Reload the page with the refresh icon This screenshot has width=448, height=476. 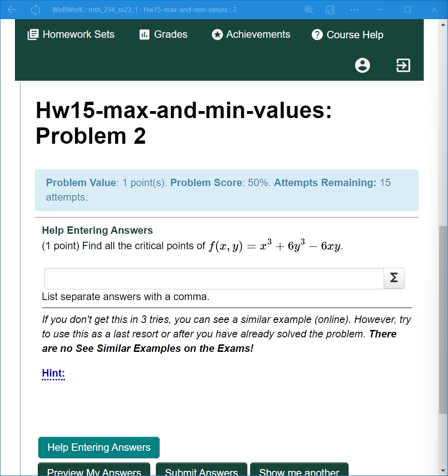coord(35,9)
